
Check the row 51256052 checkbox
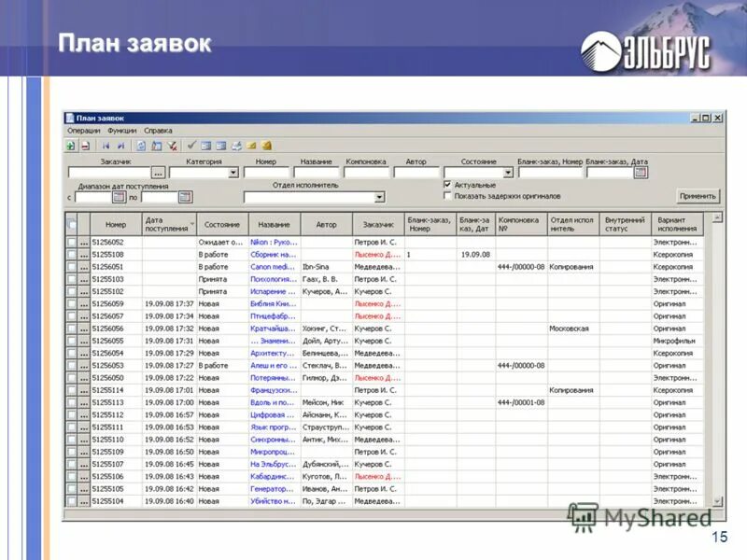[72, 243]
